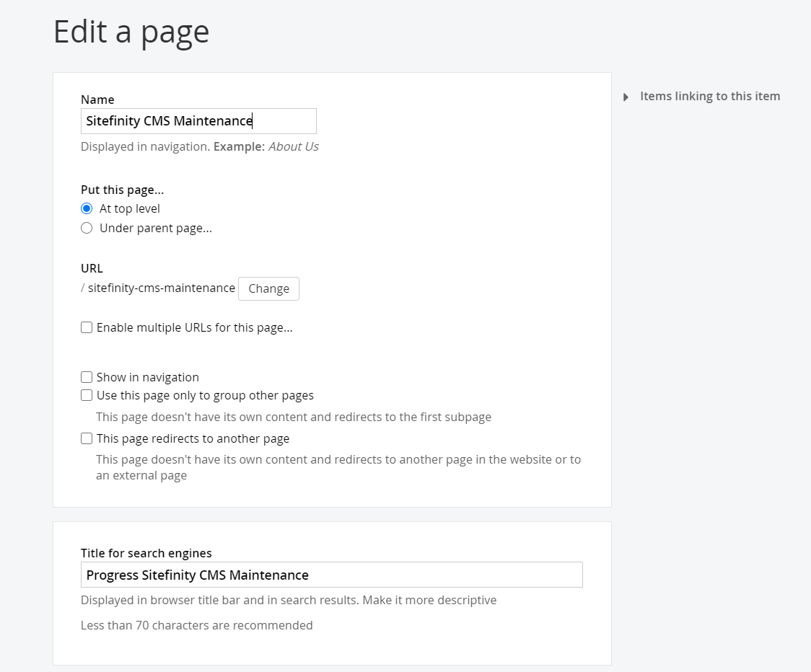
Task: Select the 'At top level' radio button
Action: [x=87, y=208]
